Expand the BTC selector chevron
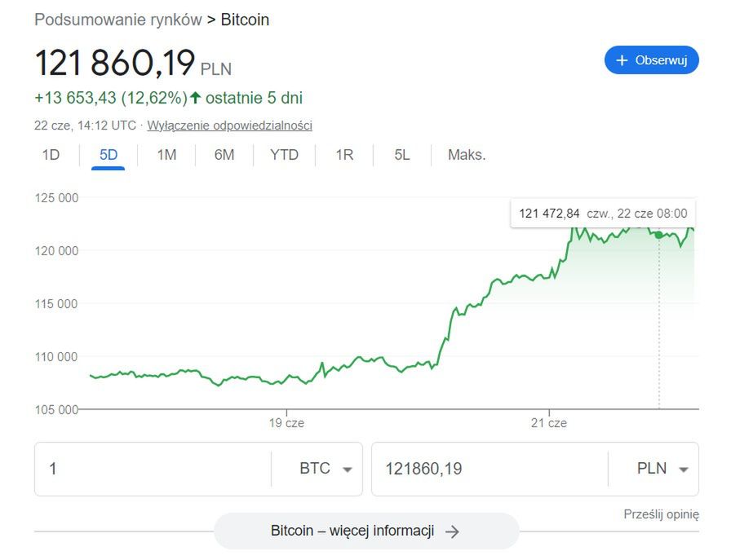This screenshot has height=560, width=731. coord(346,470)
